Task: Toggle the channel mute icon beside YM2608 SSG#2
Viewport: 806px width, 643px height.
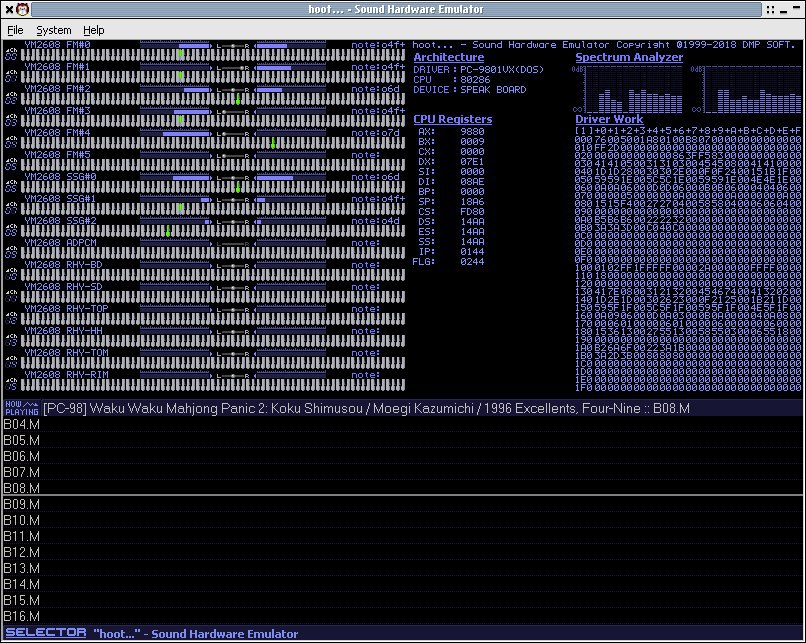Action: point(11,231)
